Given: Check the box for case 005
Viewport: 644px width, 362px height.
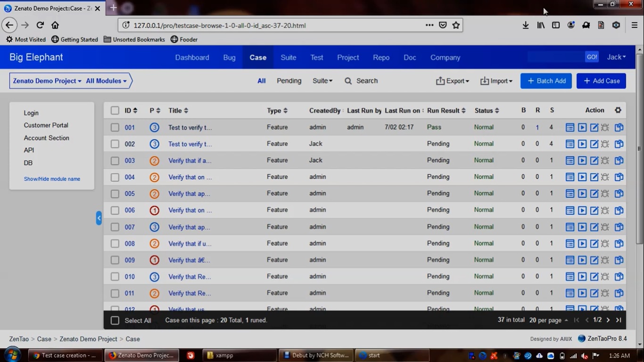Looking at the screenshot, I should pyautogui.click(x=115, y=194).
